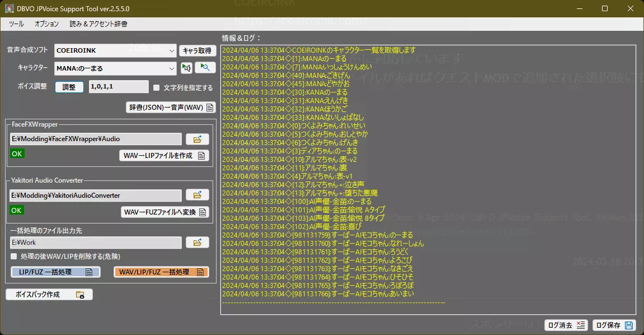Check 処理の後WAV/LIPを削除する(危険) option

[13, 257]
